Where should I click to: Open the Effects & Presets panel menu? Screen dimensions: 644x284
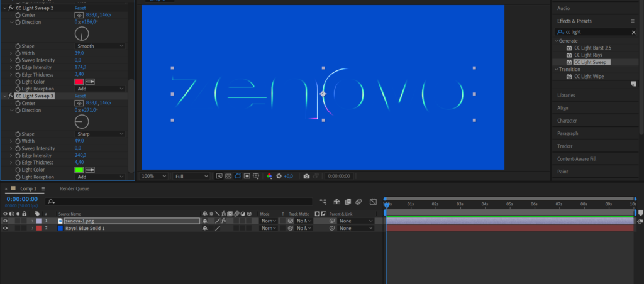(x=633, y=21)
